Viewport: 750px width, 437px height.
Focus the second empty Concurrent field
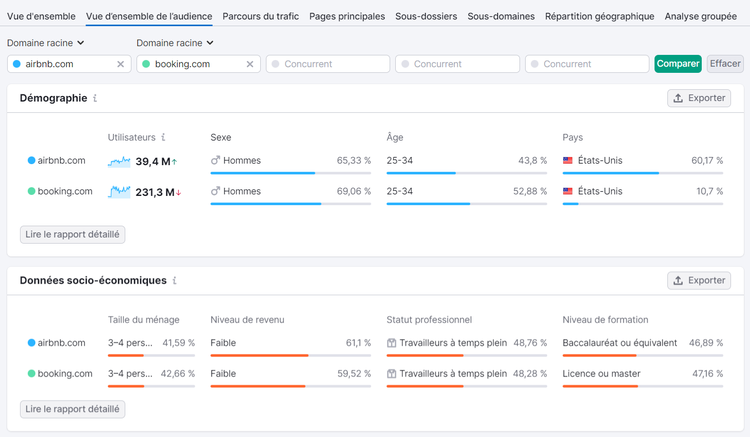click(x=457, y=64)
